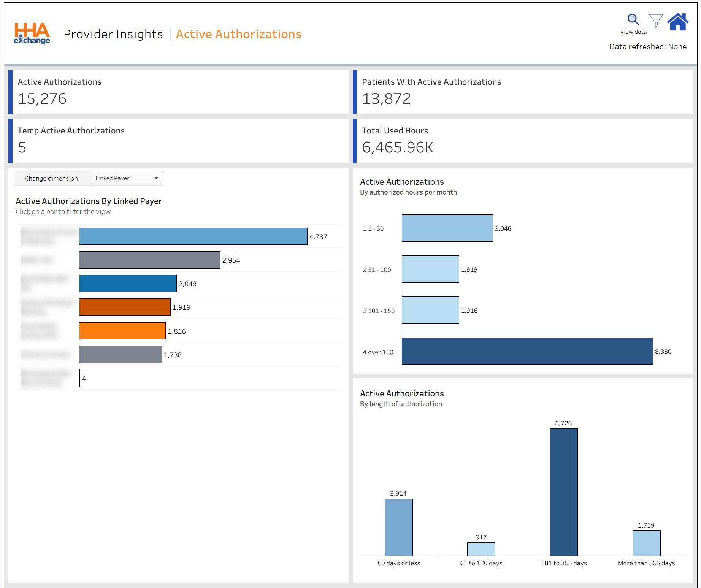The image size is (701, 588).
Task: Click the More than 365 days column
Action: (646, 543)
